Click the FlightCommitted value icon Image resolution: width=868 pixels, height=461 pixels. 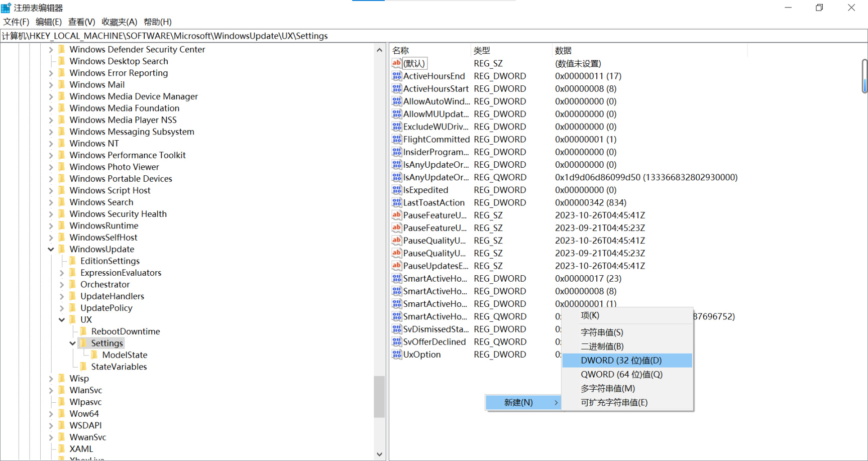(397, 139)
